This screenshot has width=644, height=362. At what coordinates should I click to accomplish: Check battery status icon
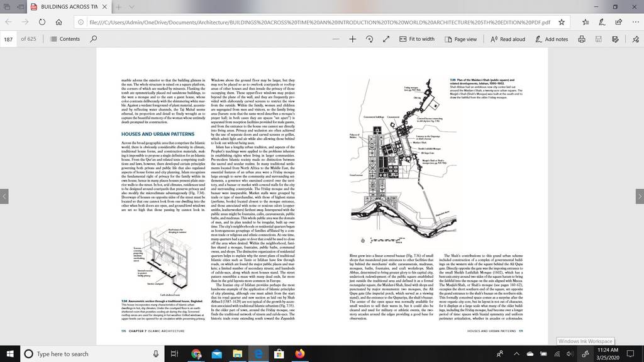pyautogui.click(x=543, y=354)
